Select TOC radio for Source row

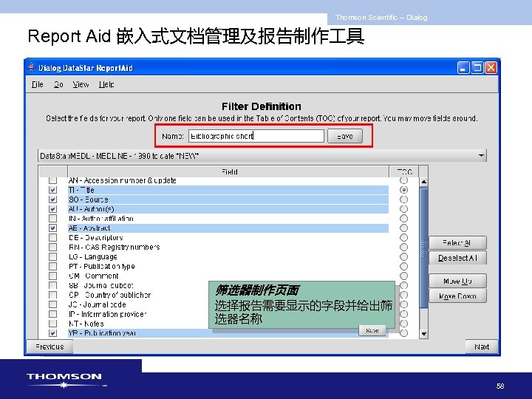pos(403,199)
